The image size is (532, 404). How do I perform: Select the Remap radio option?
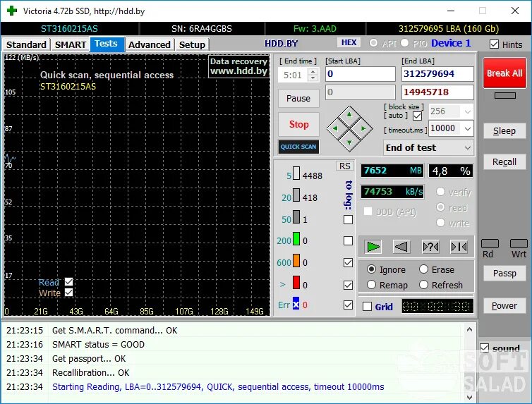[372, 285]
